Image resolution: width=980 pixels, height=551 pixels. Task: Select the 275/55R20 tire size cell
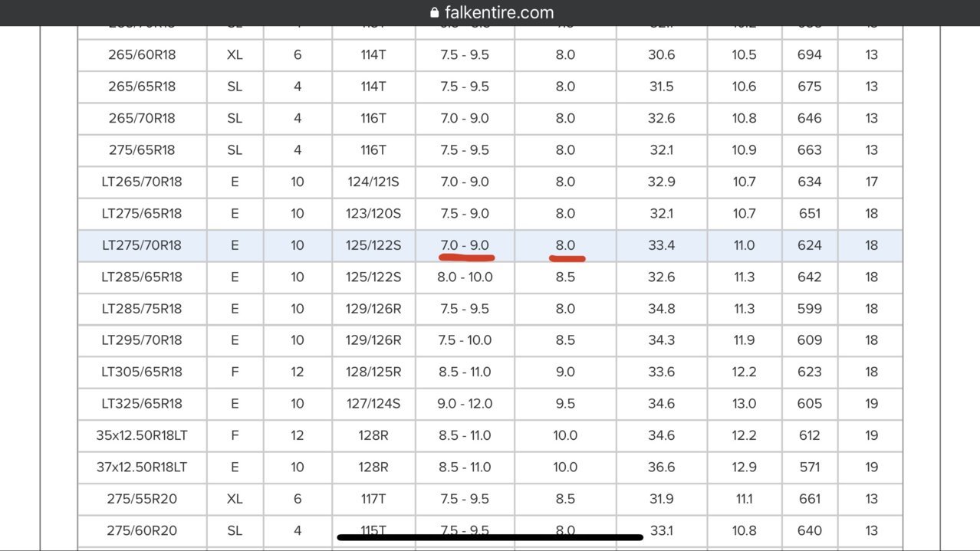[142, 499]
